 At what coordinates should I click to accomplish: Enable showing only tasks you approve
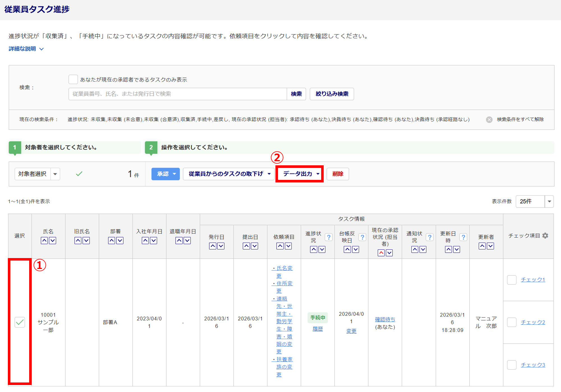[x=73, y=79]
